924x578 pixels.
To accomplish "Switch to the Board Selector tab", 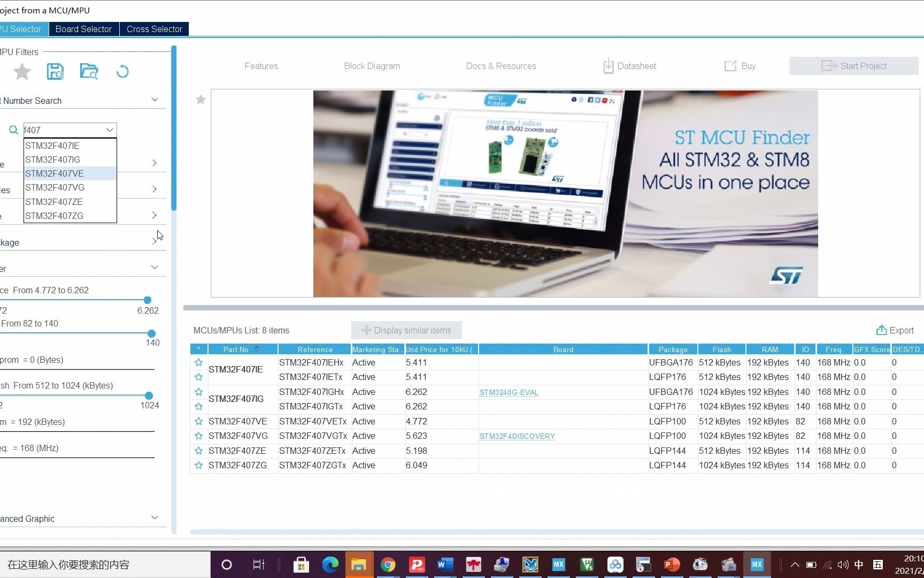I will (83, 29).
